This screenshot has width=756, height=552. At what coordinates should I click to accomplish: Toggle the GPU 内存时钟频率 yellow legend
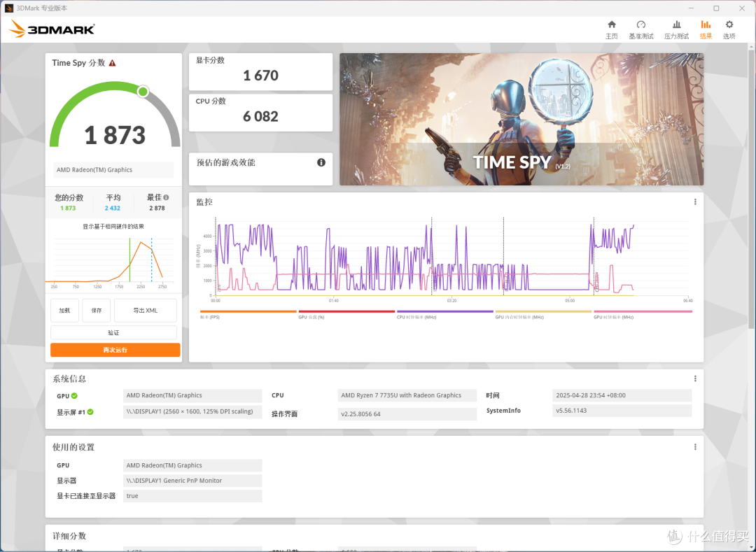(x=543, y=315)
